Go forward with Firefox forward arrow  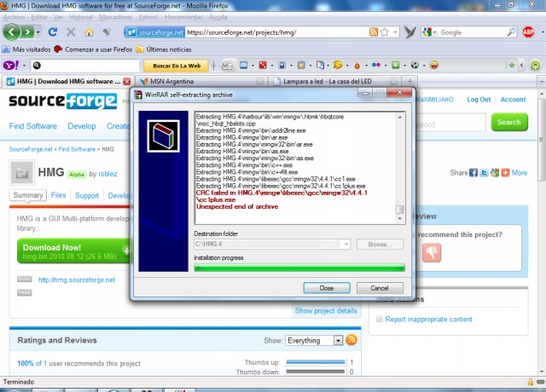coord(27,32)
